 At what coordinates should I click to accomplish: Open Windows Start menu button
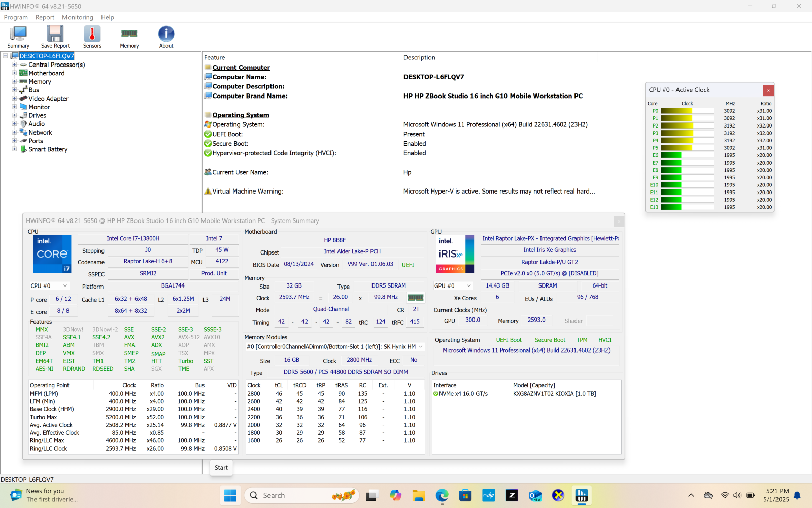230,495
